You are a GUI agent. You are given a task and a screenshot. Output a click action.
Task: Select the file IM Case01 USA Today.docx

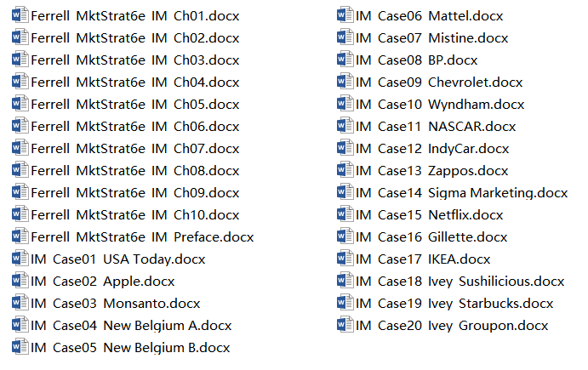click(x=118, y=259)
